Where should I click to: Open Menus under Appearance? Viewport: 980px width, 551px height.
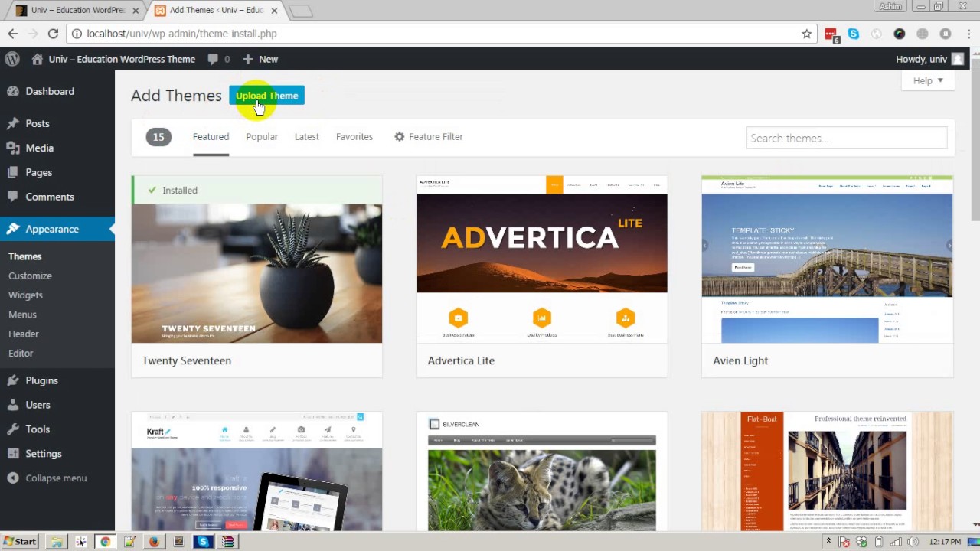coord(22,315)
